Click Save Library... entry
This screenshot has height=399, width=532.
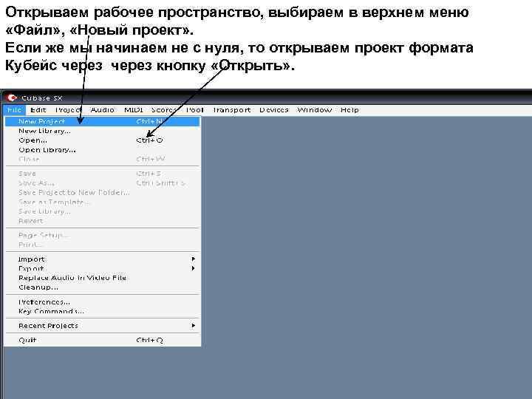[103, 211]
